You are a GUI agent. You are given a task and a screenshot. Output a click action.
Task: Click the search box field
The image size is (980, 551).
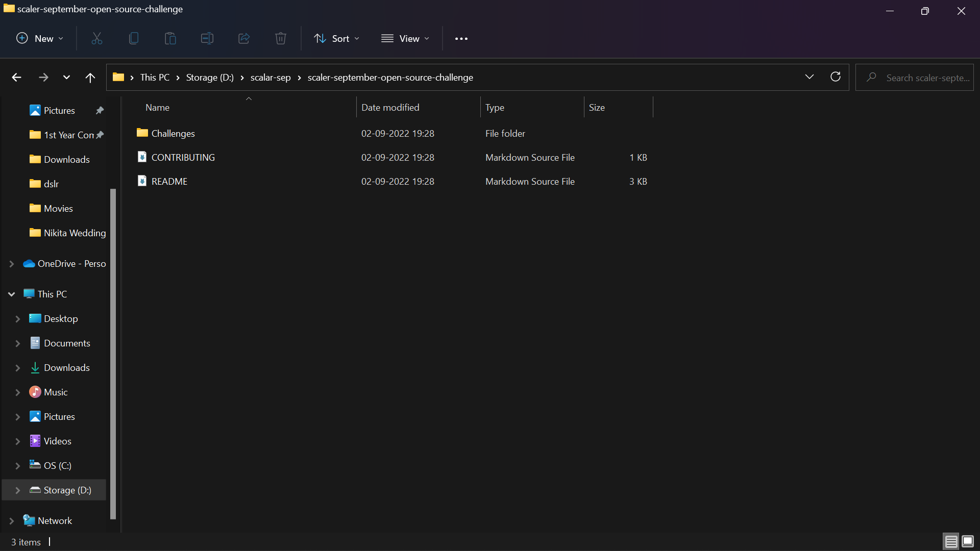point(926,78)
